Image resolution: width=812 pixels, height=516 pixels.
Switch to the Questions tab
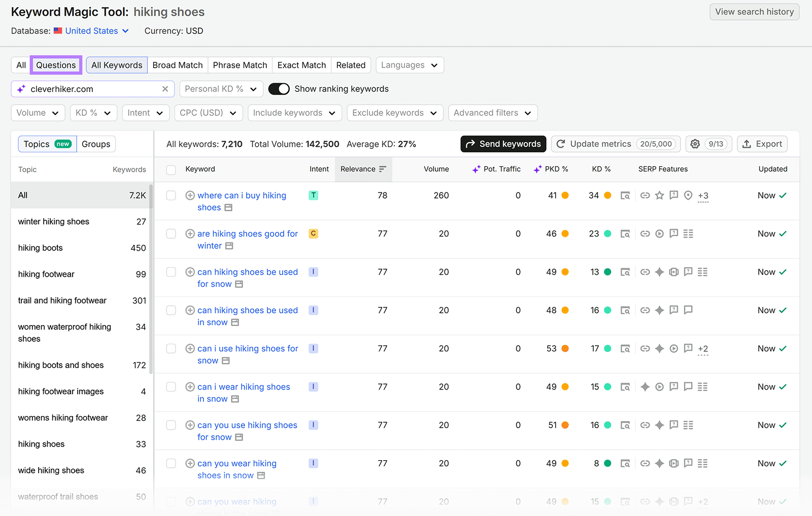point(56,65)
